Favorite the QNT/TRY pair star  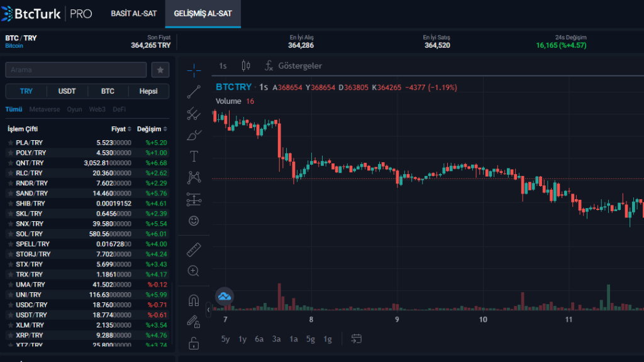pyautogui.click(x=10, y=163)
